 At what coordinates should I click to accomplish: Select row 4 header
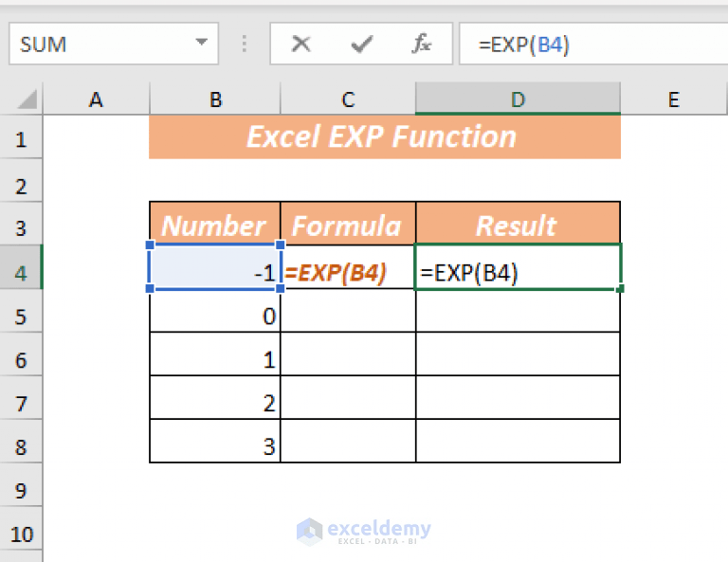[x=21, y=269]
